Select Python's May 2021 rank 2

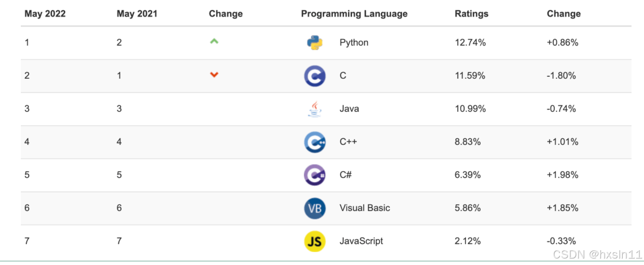pyautogui.click(x=119, y=43)
